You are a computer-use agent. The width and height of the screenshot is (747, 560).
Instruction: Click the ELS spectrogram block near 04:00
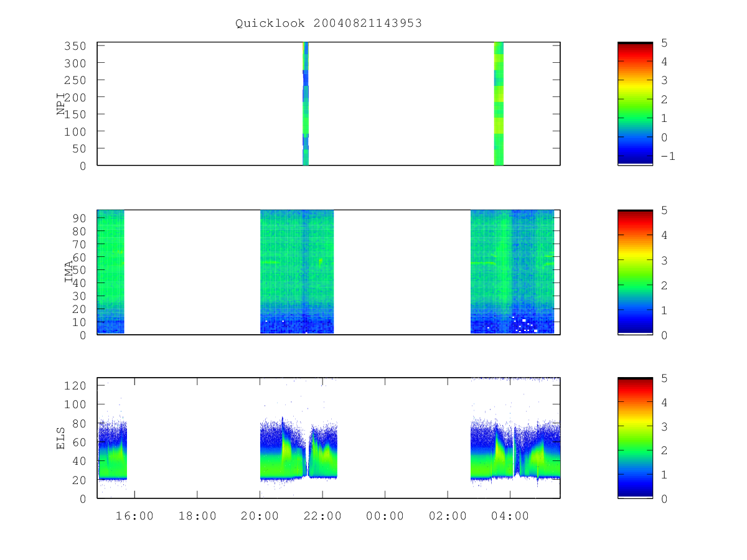tap(515, 450)
